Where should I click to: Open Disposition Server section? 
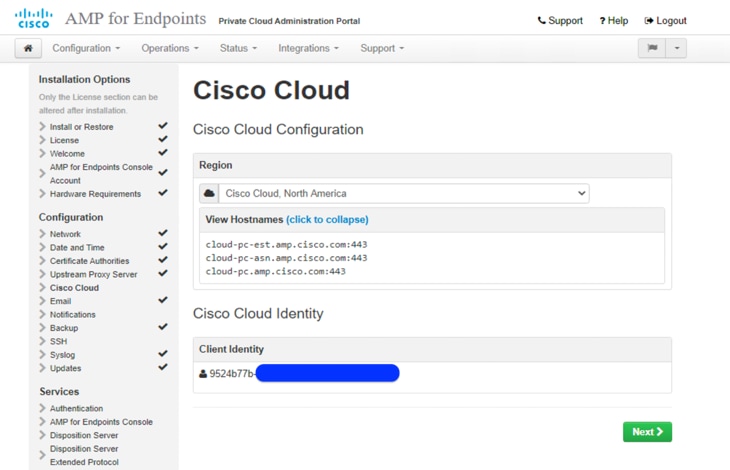pos(84,436)
